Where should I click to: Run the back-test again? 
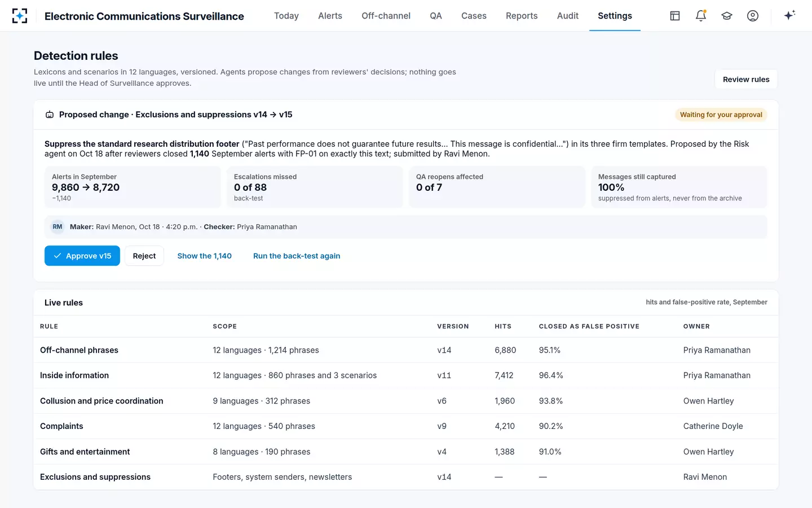point(297,256)
